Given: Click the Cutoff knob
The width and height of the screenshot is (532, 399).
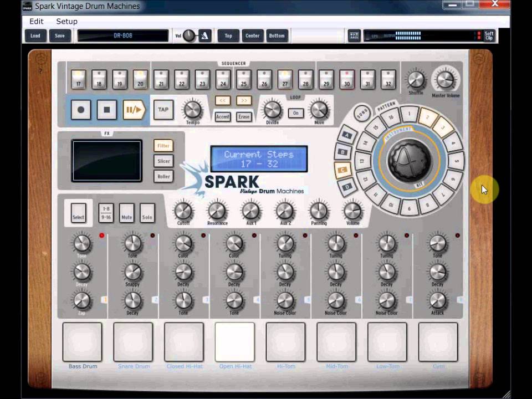Looking at the screenshot, I should [183, 211].
